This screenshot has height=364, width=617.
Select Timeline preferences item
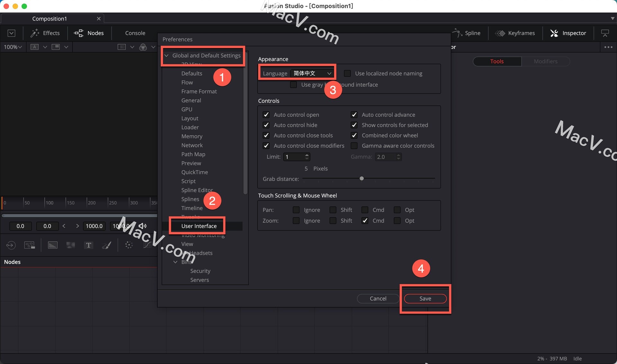pos(192,208)
